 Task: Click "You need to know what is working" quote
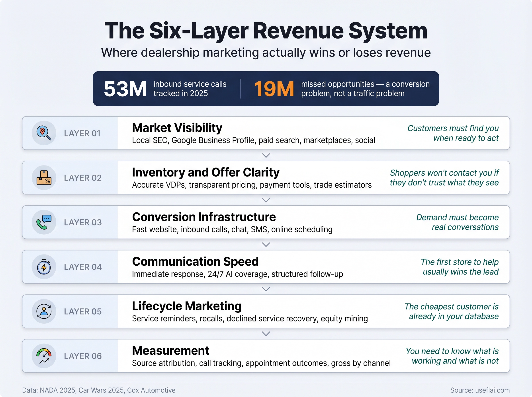coord(452,356)
